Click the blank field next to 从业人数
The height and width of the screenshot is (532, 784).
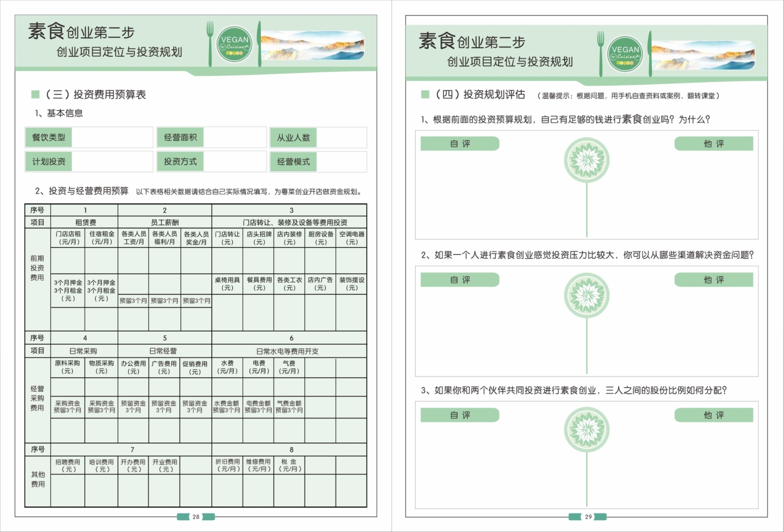(x=341, y=138)
